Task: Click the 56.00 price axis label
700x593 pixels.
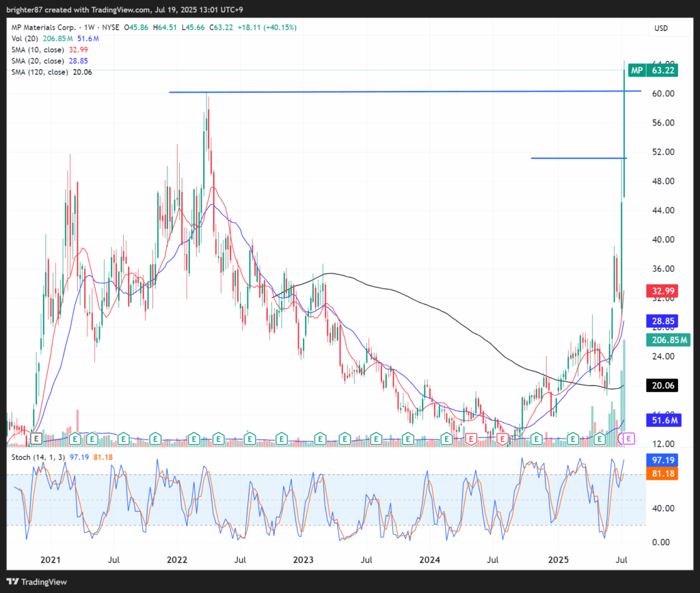Action: (x=663, y=123)
